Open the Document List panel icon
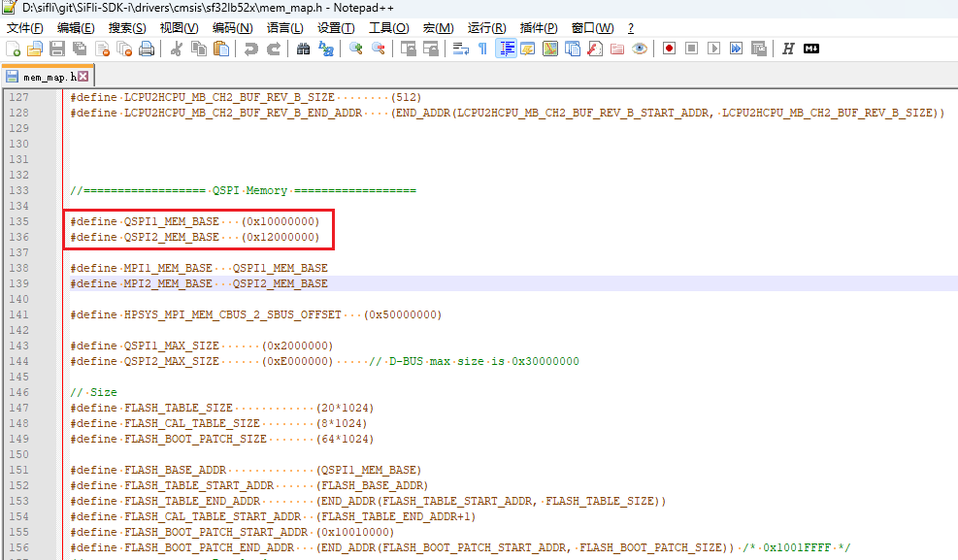 click(573, 49)
